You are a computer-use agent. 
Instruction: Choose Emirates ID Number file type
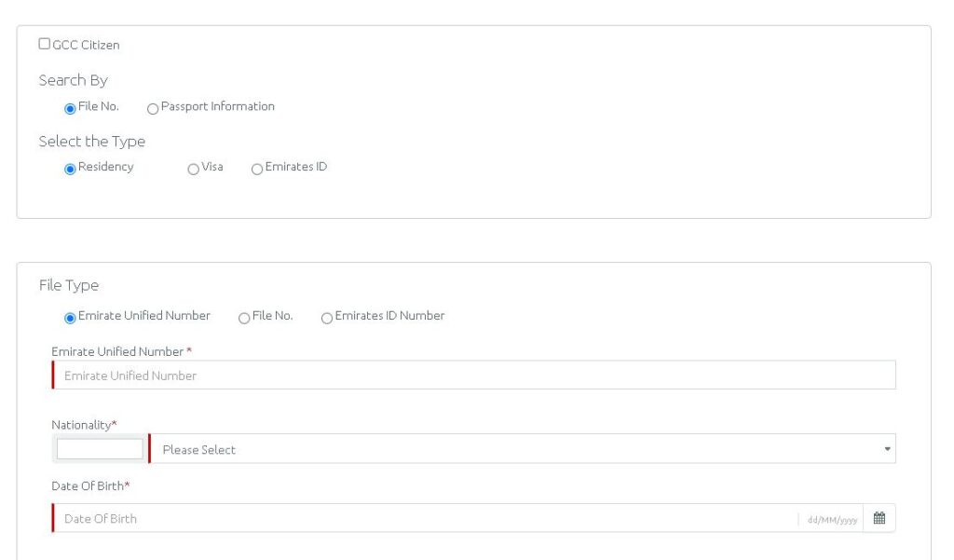327,318
